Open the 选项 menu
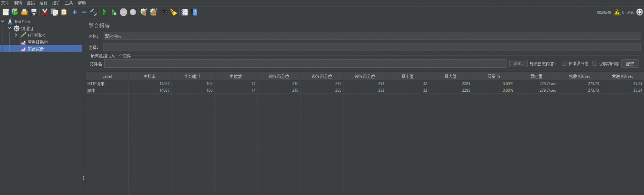 coord(56,3)
